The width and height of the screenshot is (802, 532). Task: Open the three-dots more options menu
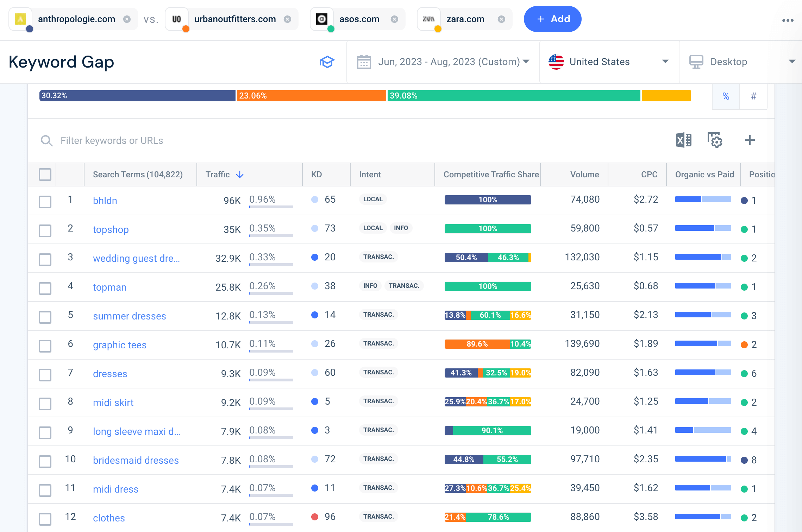click(788, 20)
